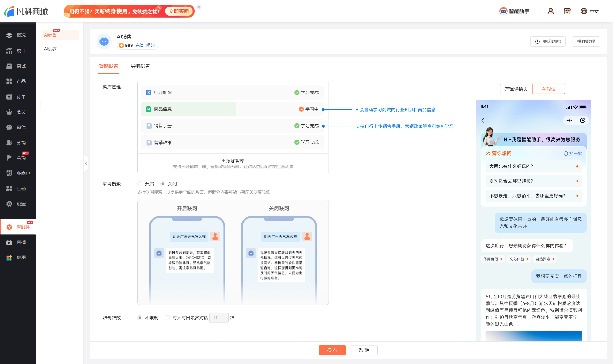
Task: Open the 会员 crown sidebar icon
Action: click(9, 112)
